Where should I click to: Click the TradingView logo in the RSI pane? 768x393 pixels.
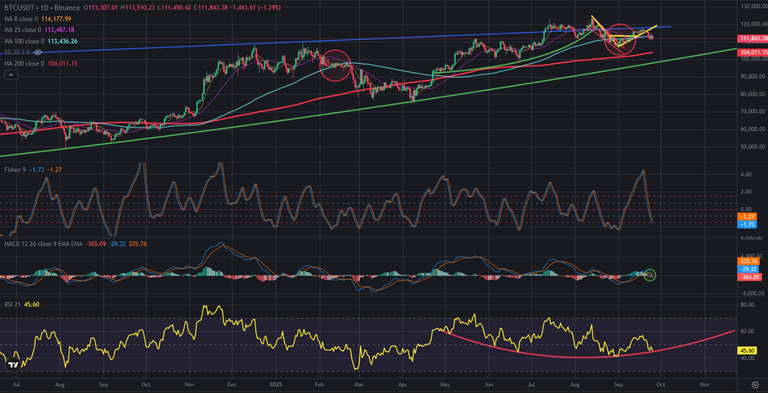pyautogui.click(x=14, y=365)
